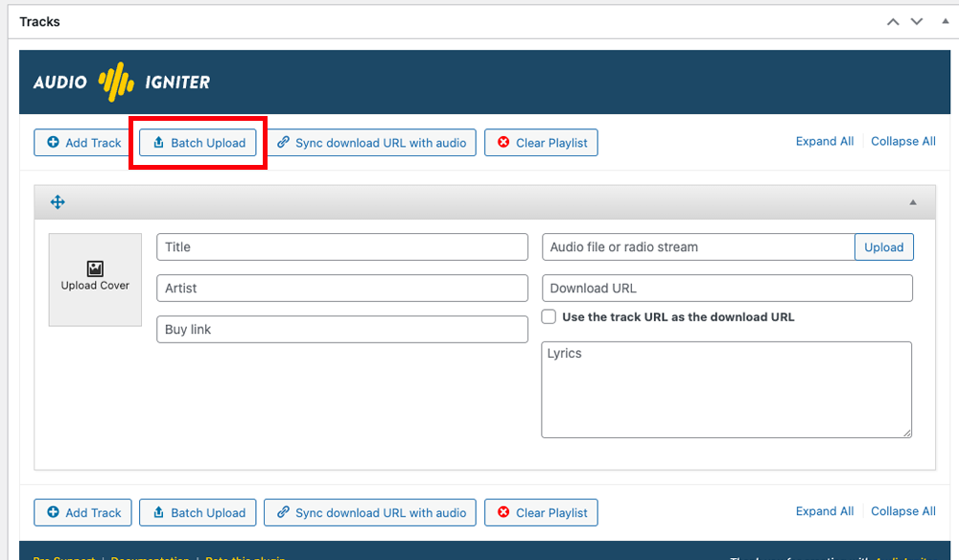959x560 pixels.
Task: Focus the Buy link input field
Action: tap(342, 329)
